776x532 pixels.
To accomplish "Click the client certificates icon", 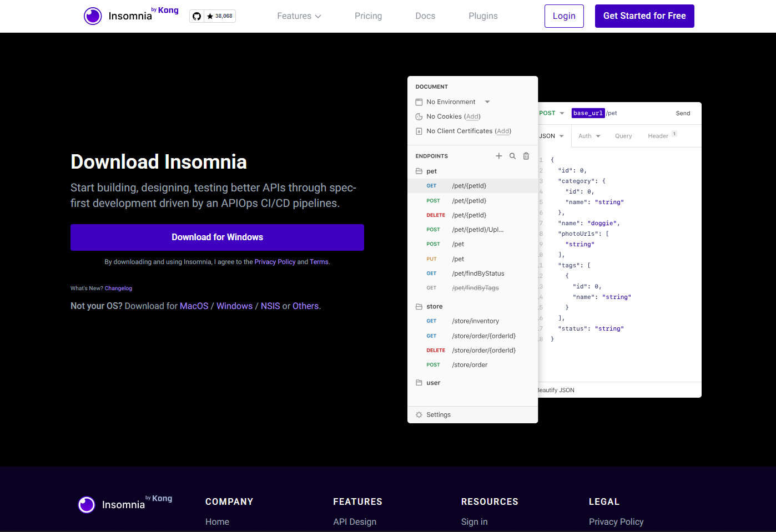I will click(x=419, y=131).
